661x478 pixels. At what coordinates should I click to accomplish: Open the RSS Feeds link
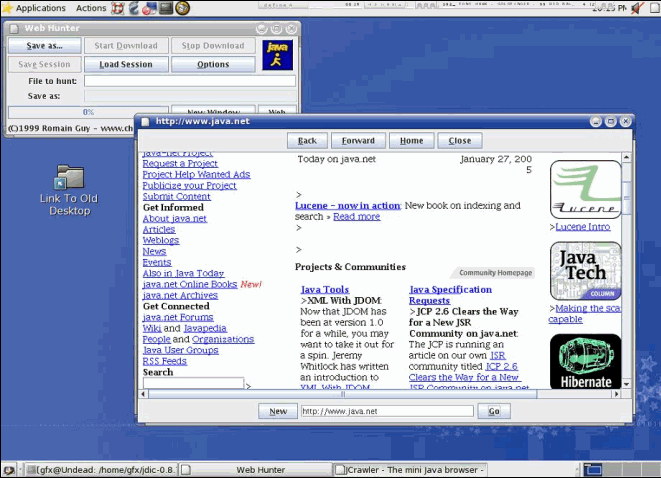coord(164,361)
